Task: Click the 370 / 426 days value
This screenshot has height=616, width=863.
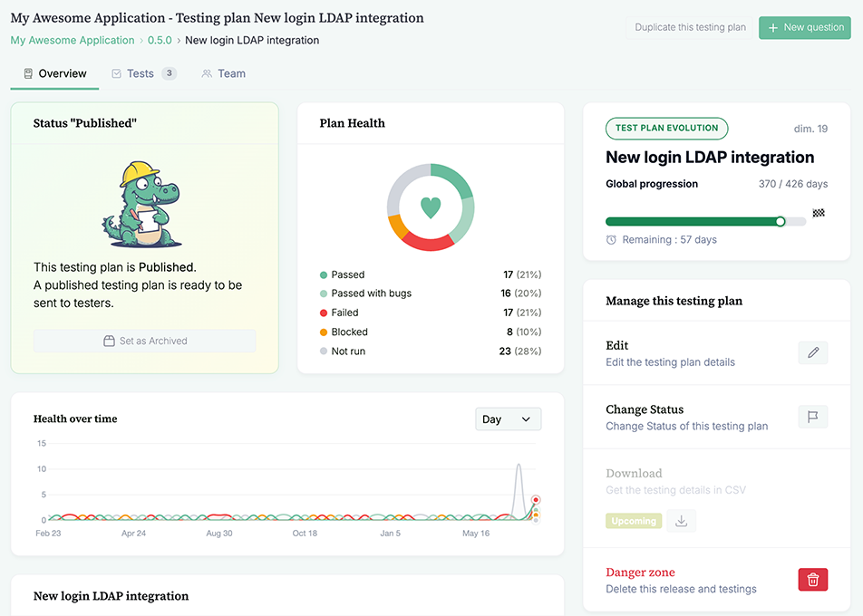Action: point(792,184)
